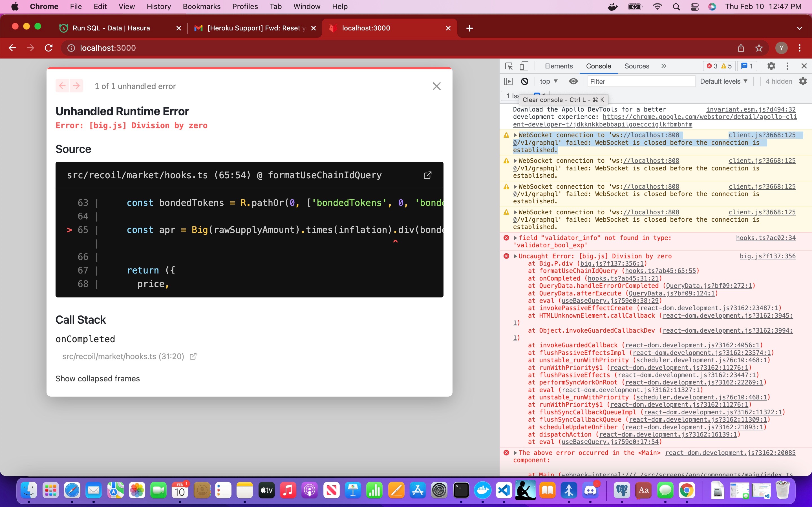The width and height of the screenshot is (812, 507).
Task: Reload the localhost:3000 page
Action: point(49,48)
